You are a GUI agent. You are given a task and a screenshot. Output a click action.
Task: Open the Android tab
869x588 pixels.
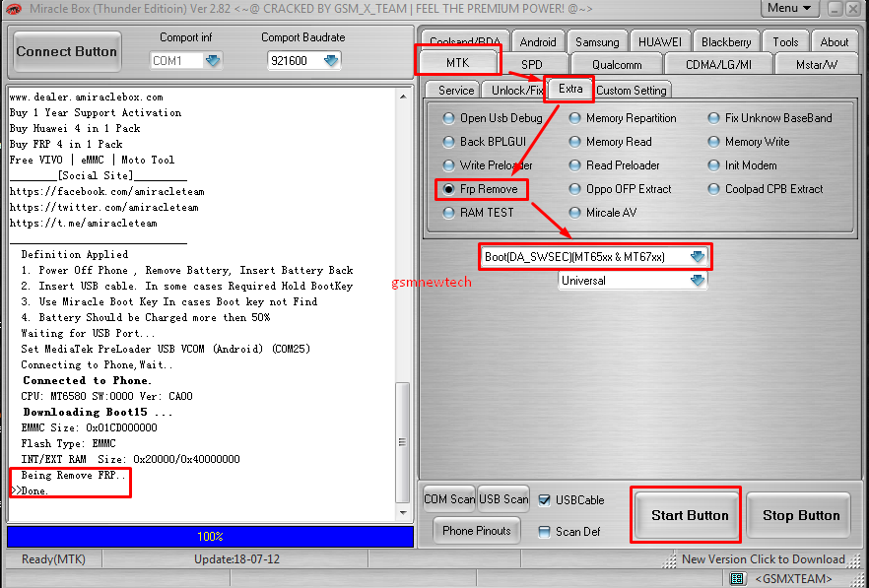click(x=538, y=42)
